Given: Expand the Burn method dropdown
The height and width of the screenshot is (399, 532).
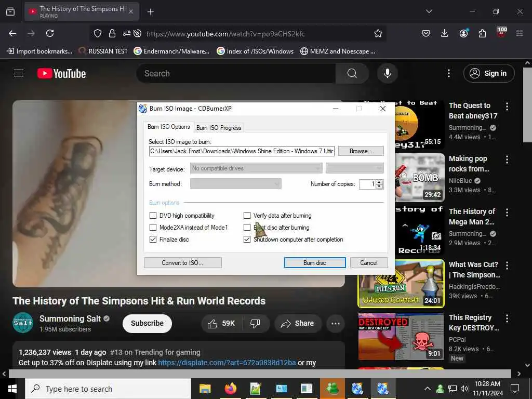Looking at the screenshot, I should click(x=236, y=184).
